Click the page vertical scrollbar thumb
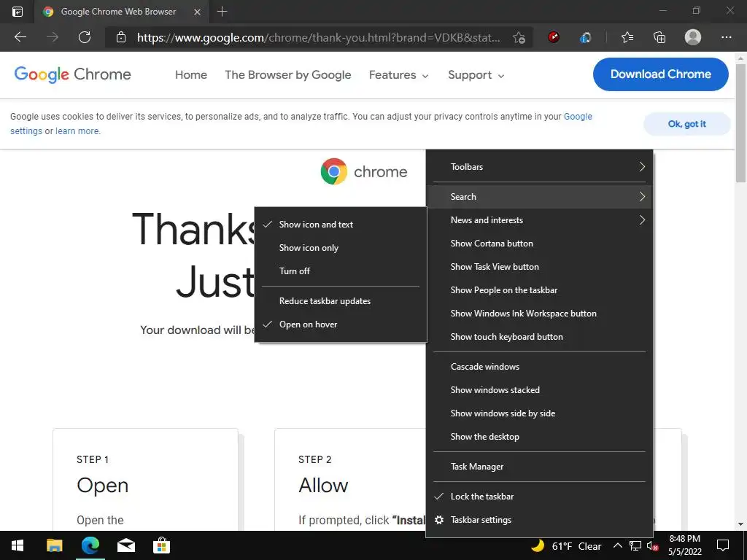The width and height of the screenshot is (747, 560). (x=740, y=122)
